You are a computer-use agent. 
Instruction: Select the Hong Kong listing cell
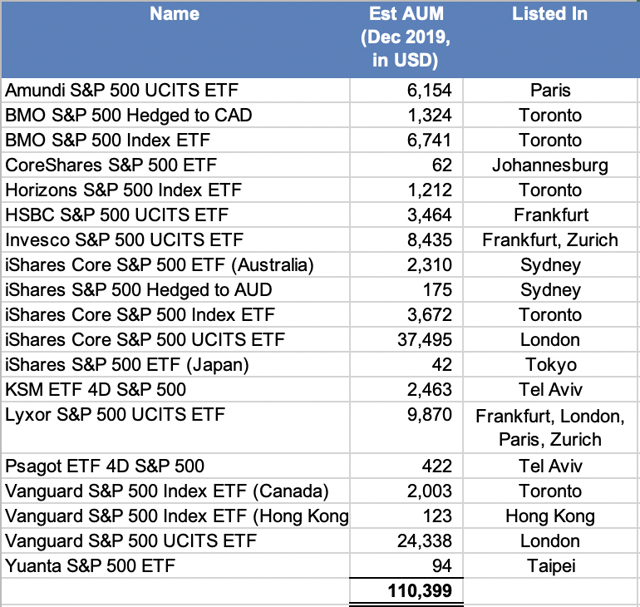(x=549, y=516)
